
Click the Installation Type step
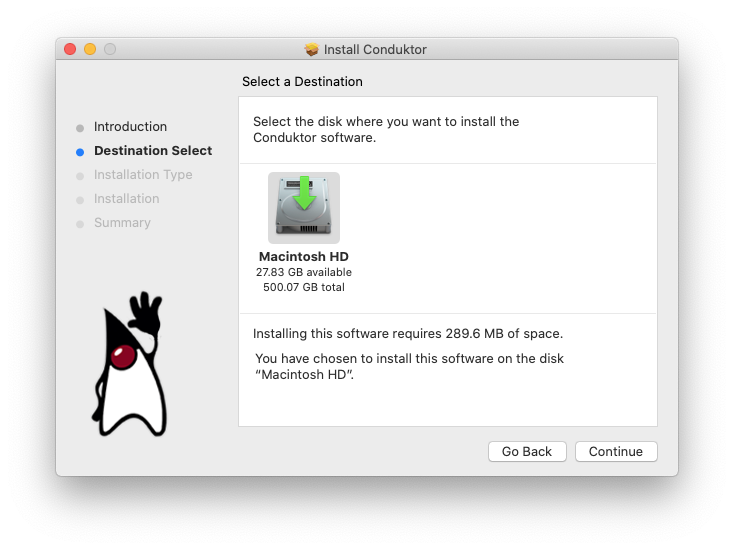[143, 175]
